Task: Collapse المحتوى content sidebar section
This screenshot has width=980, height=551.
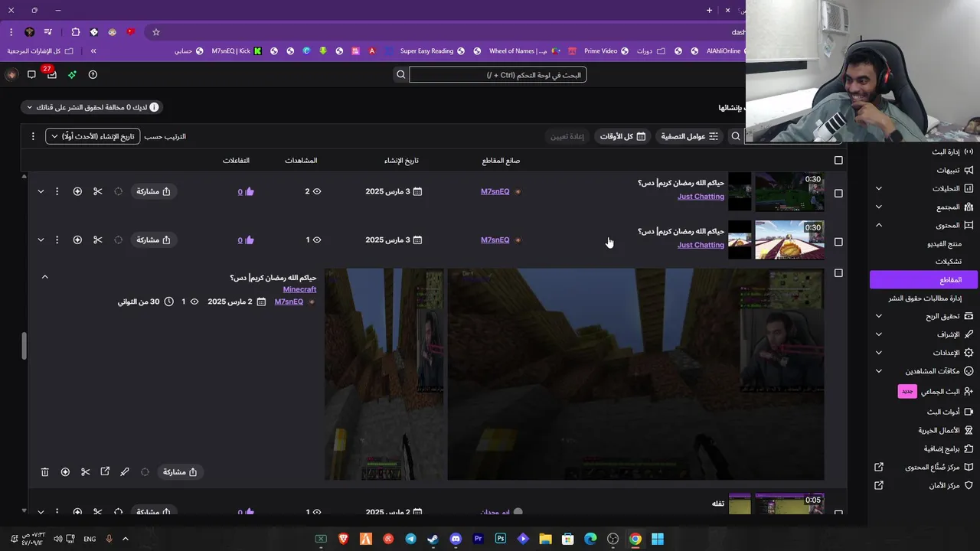Action: 879,225
